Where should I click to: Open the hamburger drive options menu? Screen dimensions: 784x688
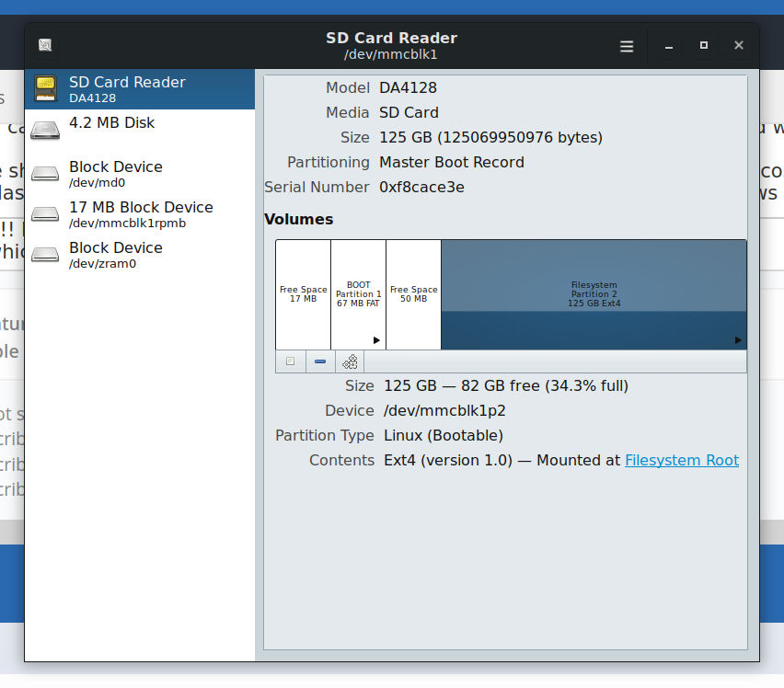point(627,46)
